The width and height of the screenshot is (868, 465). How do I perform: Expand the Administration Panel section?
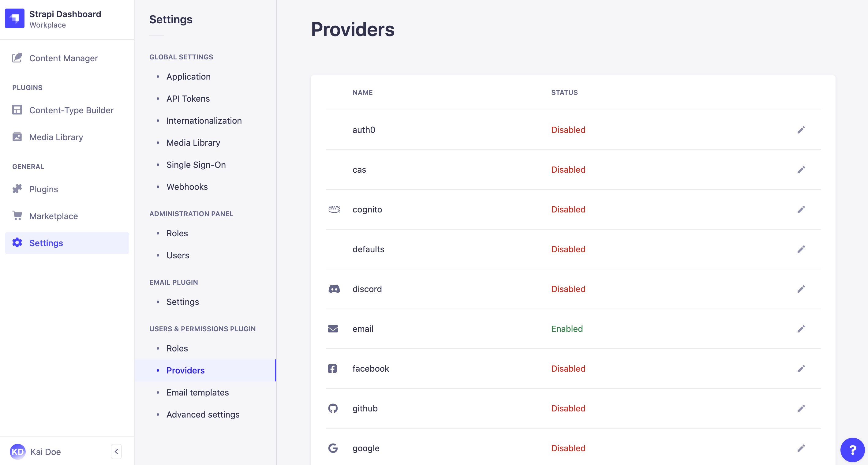click(x=191, y=213)
